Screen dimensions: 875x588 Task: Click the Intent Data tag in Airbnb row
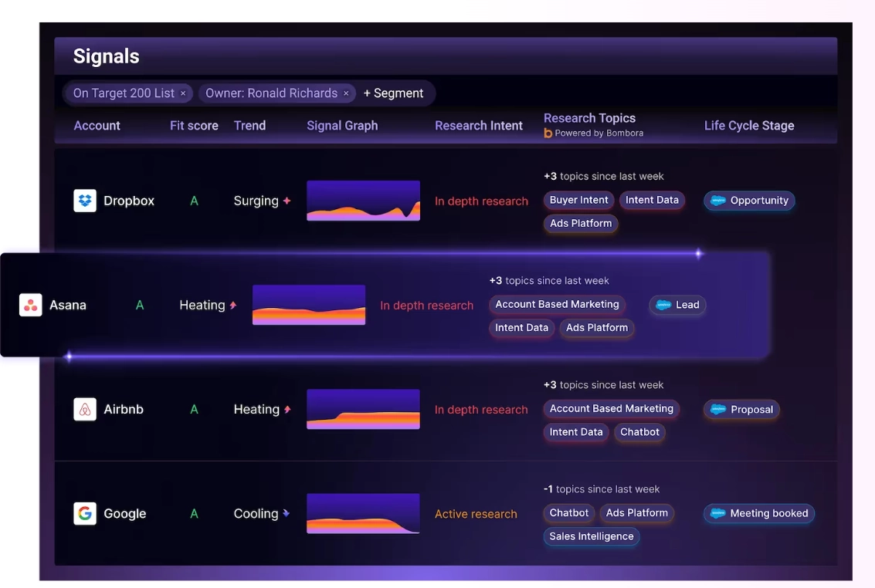point(576,432)
